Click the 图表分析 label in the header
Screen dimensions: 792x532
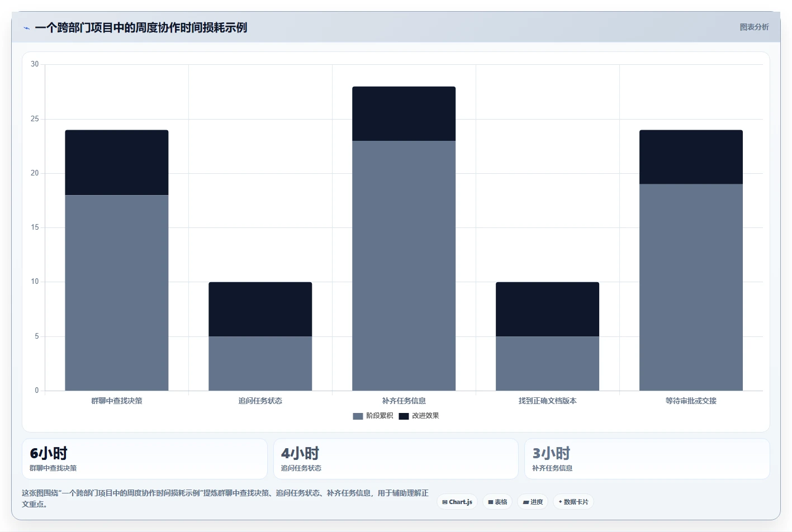[754, 27]
